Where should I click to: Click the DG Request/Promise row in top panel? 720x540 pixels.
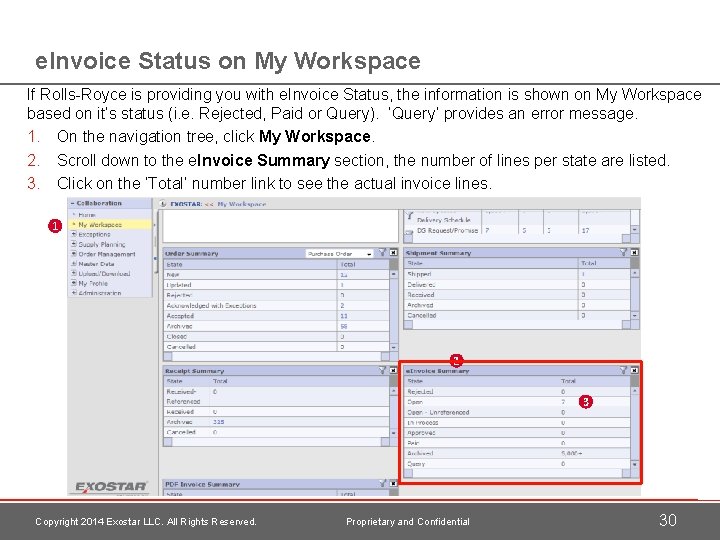(x=518, y=230)
